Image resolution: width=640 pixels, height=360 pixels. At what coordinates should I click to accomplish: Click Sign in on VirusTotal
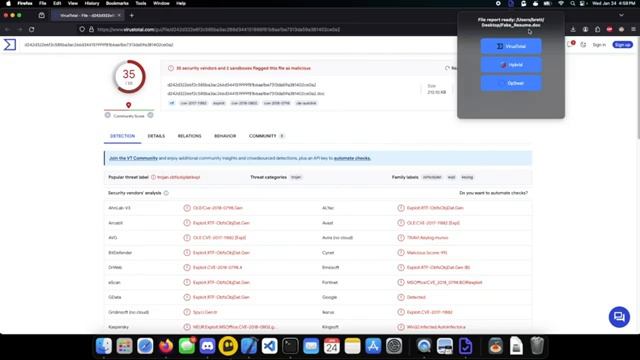[x=599, y=44]
